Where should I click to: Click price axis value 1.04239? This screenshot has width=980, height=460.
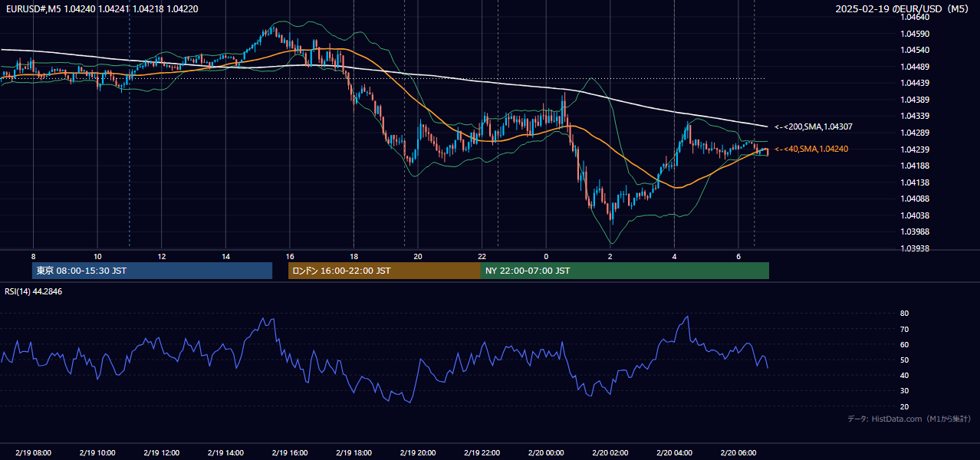tap(915, 149)
